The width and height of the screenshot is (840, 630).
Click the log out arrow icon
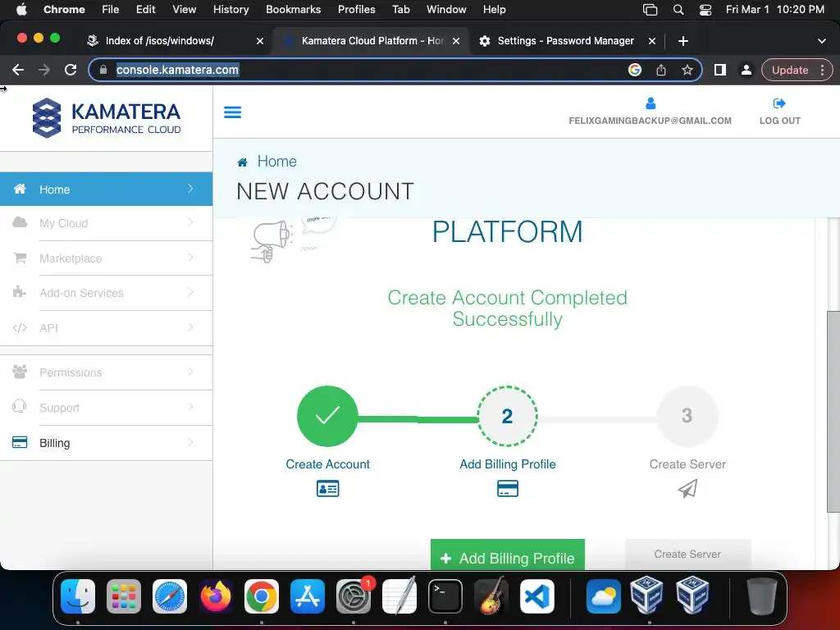[x=779, y=103]
